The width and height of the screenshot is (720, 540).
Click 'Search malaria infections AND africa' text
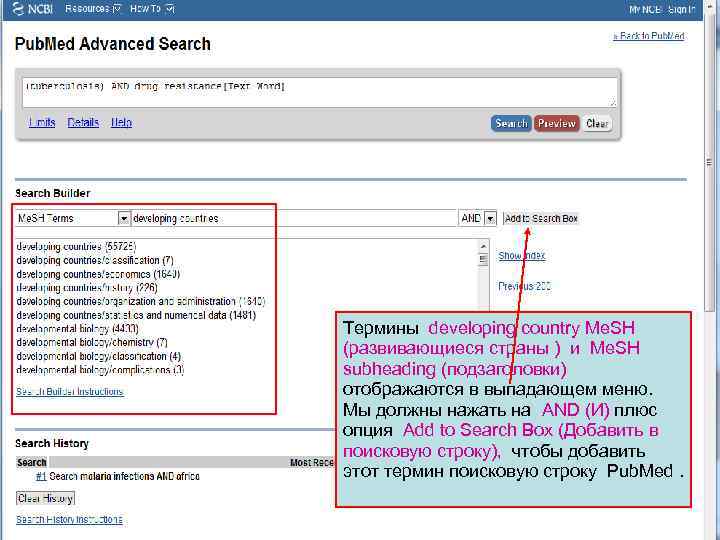point(124,476)
